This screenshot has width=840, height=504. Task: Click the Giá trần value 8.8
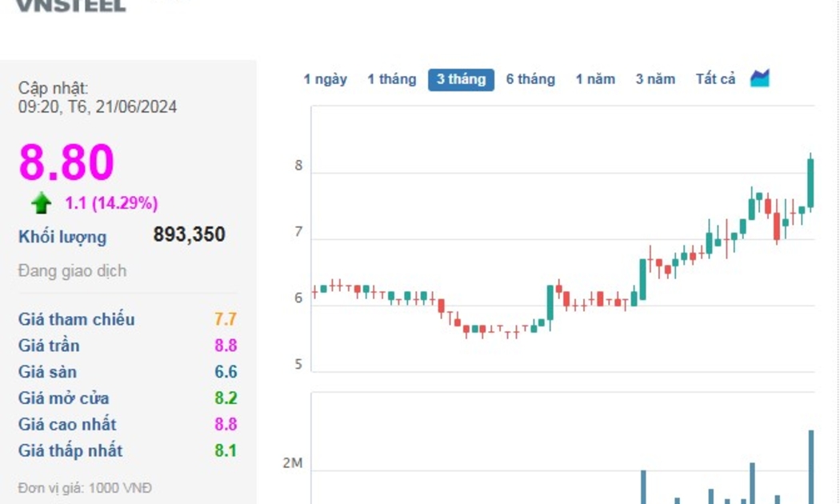pyautogui.click(x=226, y=346)
